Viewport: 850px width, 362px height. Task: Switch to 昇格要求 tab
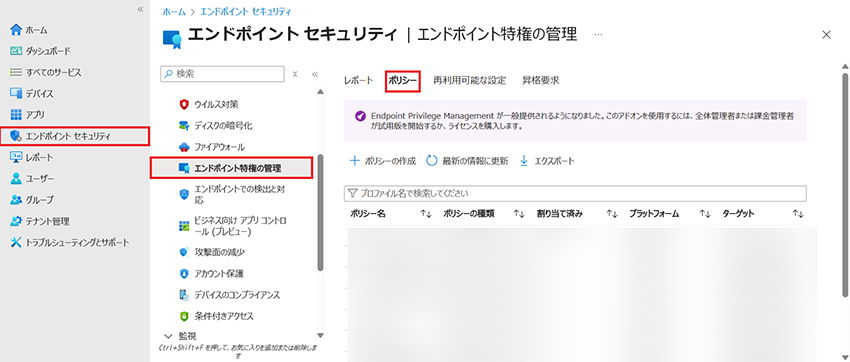coord(540,81)
